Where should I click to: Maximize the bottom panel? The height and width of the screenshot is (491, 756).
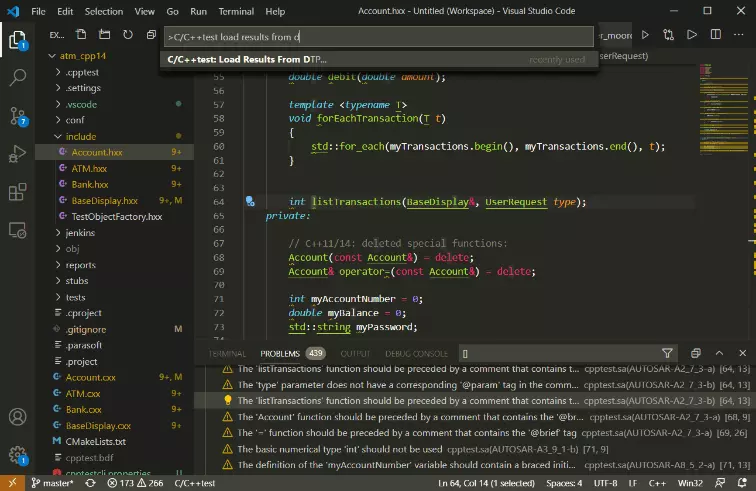click(x=719, y=354)
